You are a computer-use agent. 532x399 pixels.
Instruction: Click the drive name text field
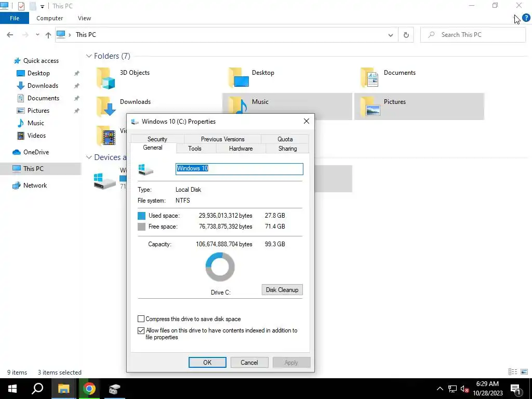pyautogui.click(x=239, y=169)
